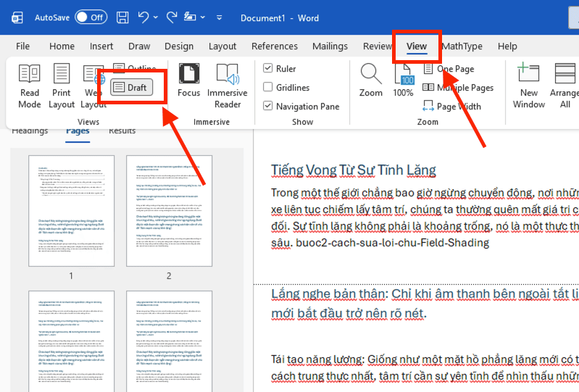Click the Touch/Mouse mode icon

coord(190,17)
